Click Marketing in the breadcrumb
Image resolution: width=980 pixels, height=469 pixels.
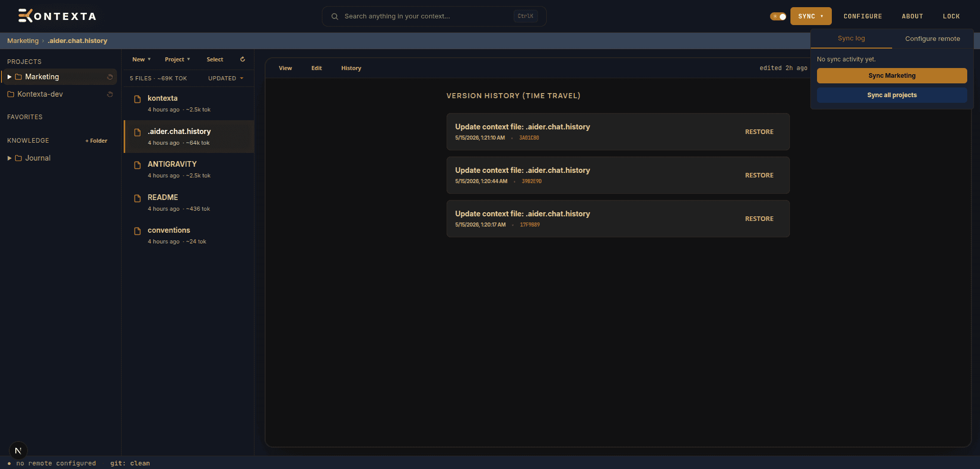(x=23, y=41)
